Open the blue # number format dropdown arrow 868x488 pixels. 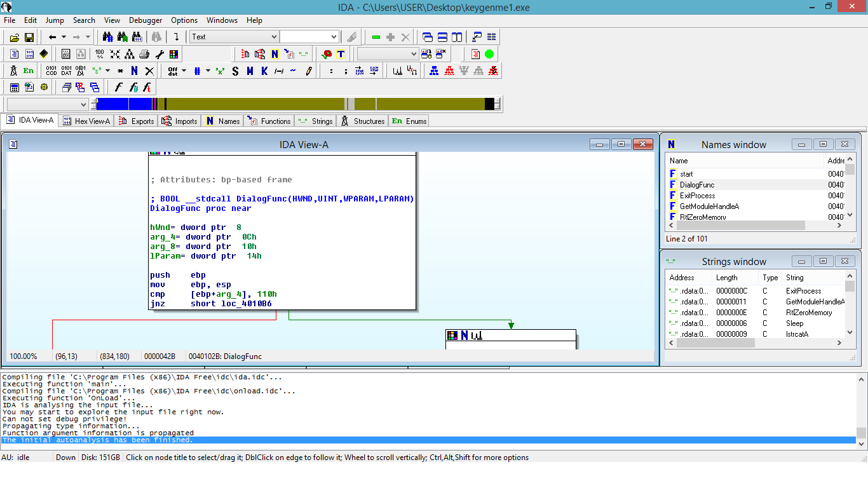pos(207,71)
